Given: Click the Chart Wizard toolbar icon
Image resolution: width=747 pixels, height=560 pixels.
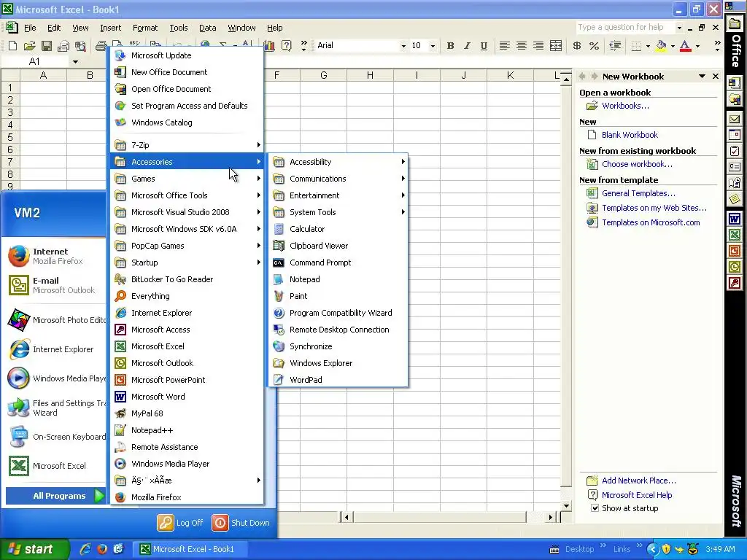Looking at the screenshot, I should click(x=270, y=46).
